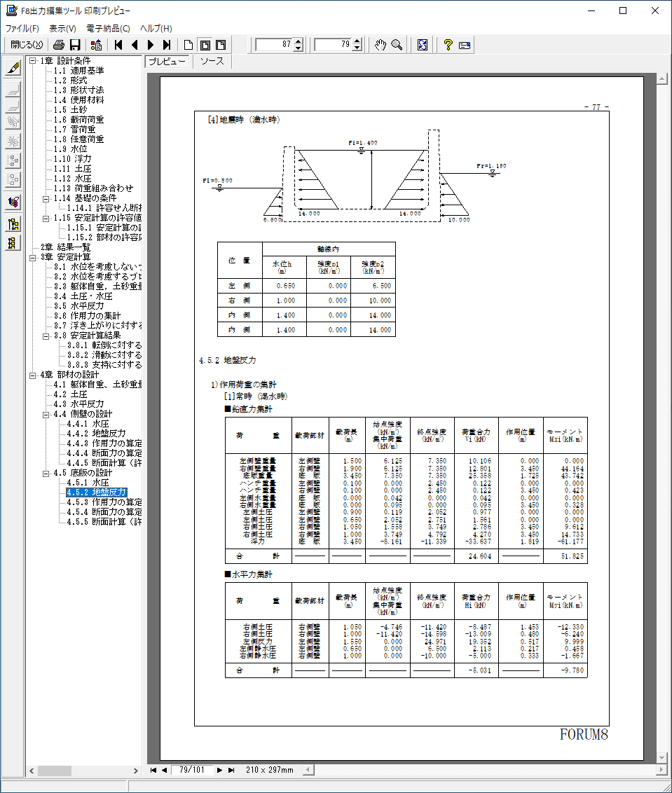Jump to first page toolbar arrow

118,45
